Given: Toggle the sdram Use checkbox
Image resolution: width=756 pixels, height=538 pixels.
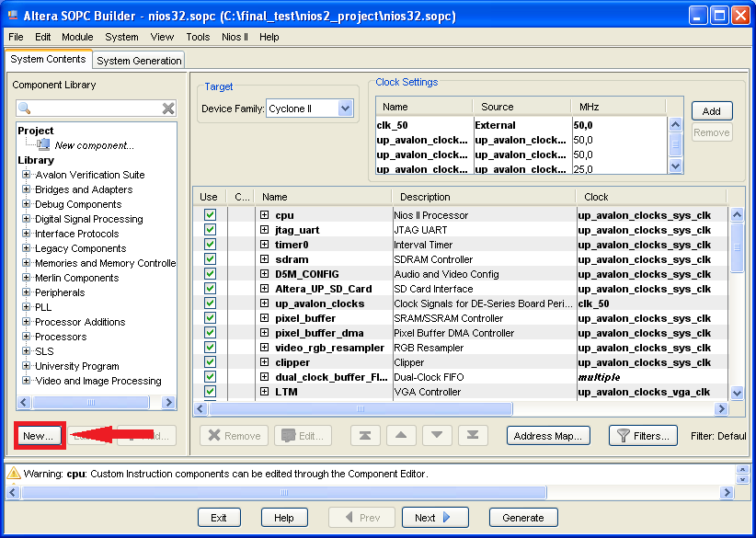Looking at the screenshot, I should pyautogui.click(x=210, y=259).
